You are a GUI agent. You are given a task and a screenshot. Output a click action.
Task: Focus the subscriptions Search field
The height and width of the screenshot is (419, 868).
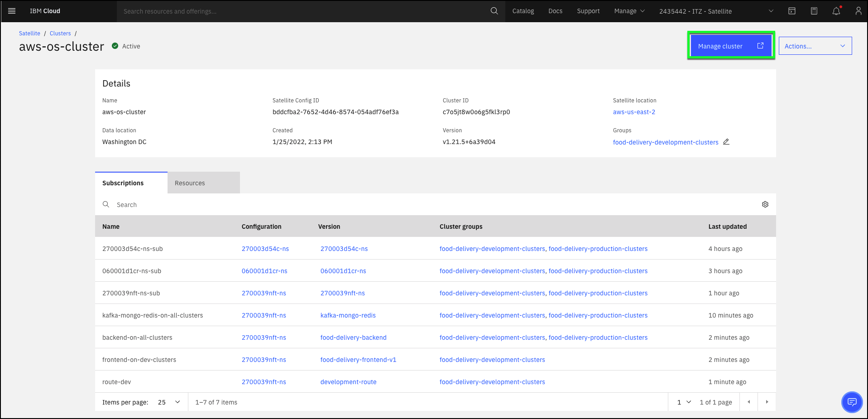tap(435, 204)
